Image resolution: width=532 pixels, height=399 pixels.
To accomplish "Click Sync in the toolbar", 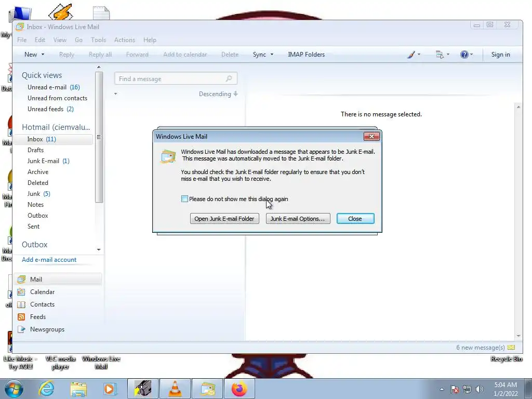I will point(259,54).
